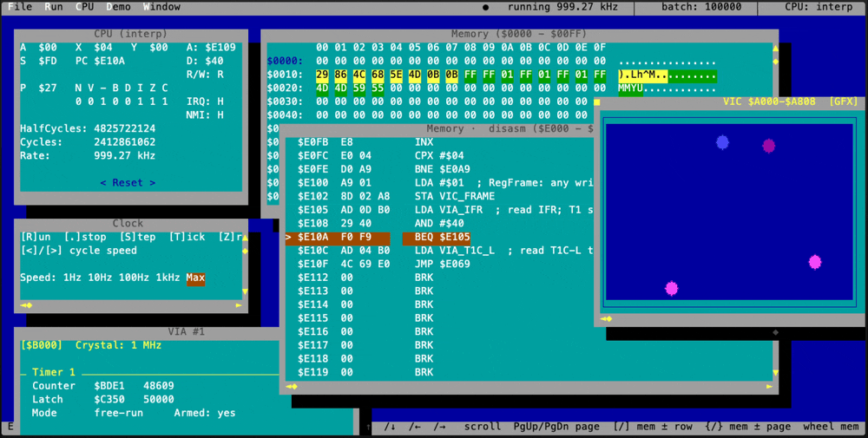
Task: Click memory byte 86 highlighted in yellow
Action: pyautogui.click(x=341, y=75)
